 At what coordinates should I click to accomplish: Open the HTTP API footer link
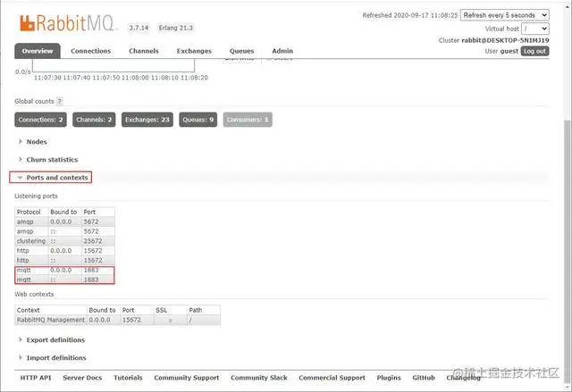pyautogui.click(x=36, y=378)
